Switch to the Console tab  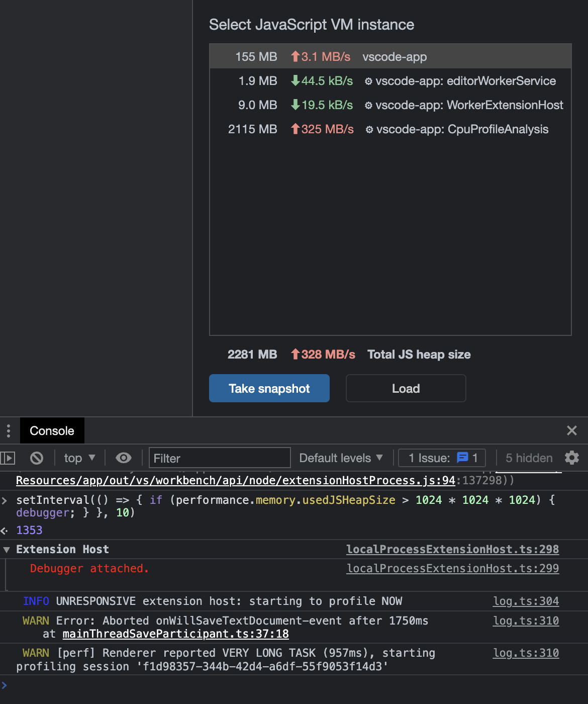click(52, 430)
